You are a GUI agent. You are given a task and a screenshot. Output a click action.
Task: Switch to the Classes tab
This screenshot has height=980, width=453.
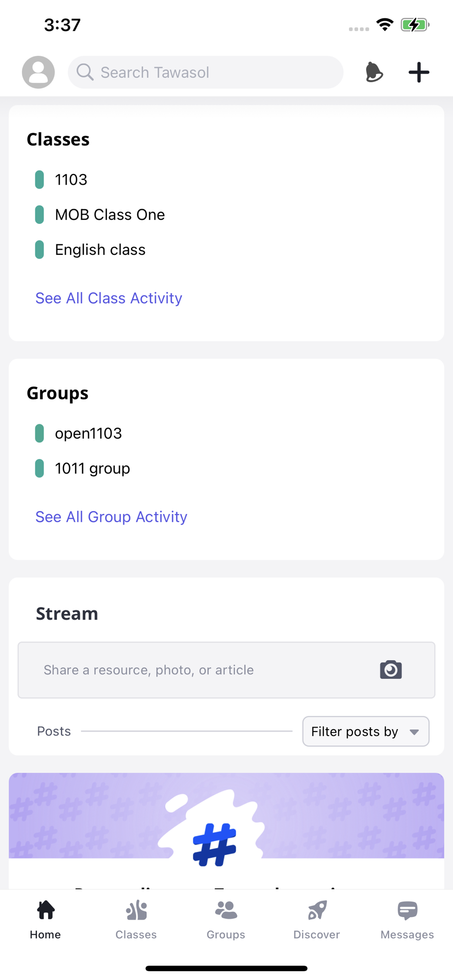coord(136,920)
